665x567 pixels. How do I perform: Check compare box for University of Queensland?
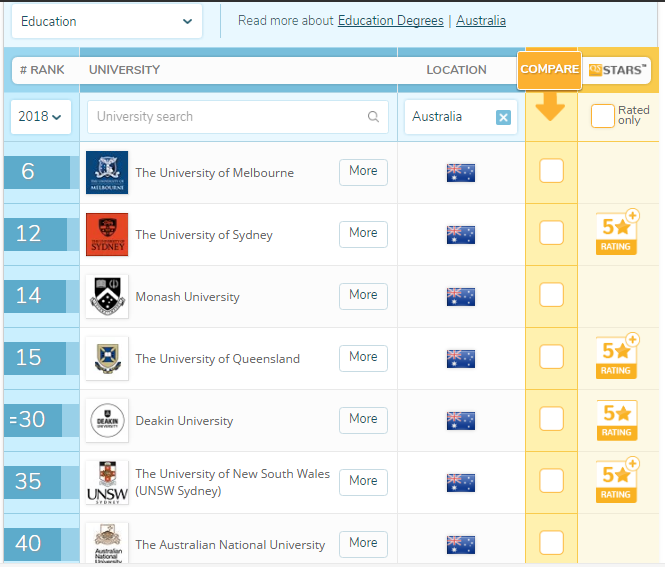551,356
